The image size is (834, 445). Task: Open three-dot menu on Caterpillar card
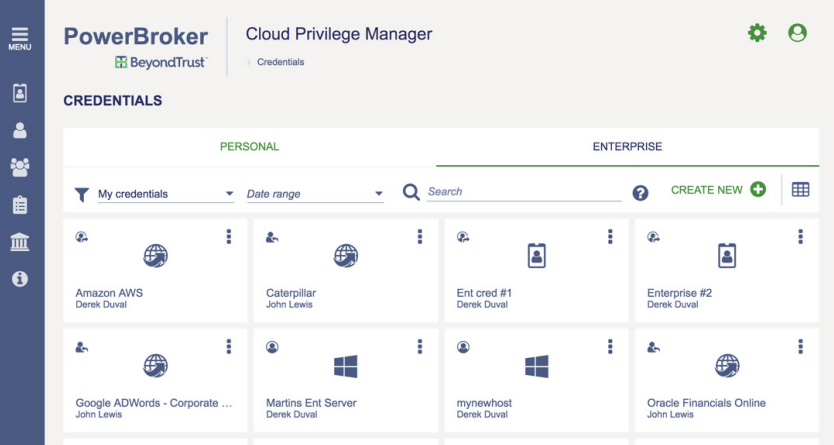click(420, 237)
